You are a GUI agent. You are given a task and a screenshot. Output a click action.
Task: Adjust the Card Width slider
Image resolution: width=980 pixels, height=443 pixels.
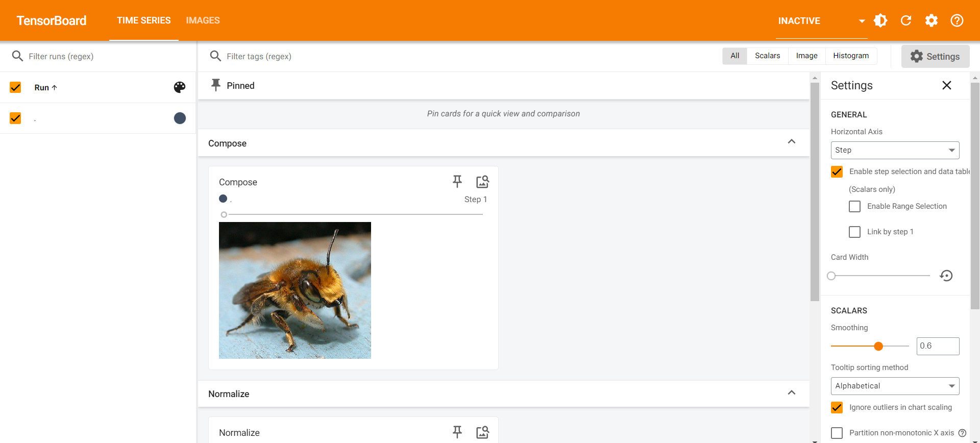(880, 276)
